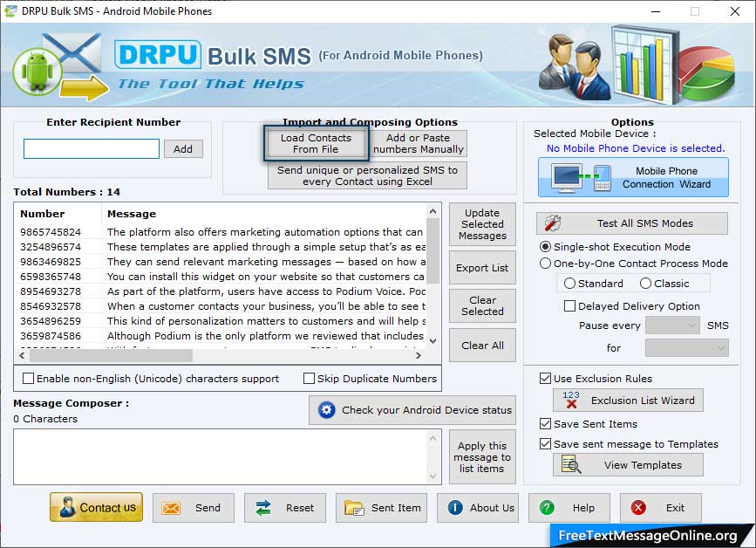Click the Export List button
756x548 pixels.
pos(482,268)
